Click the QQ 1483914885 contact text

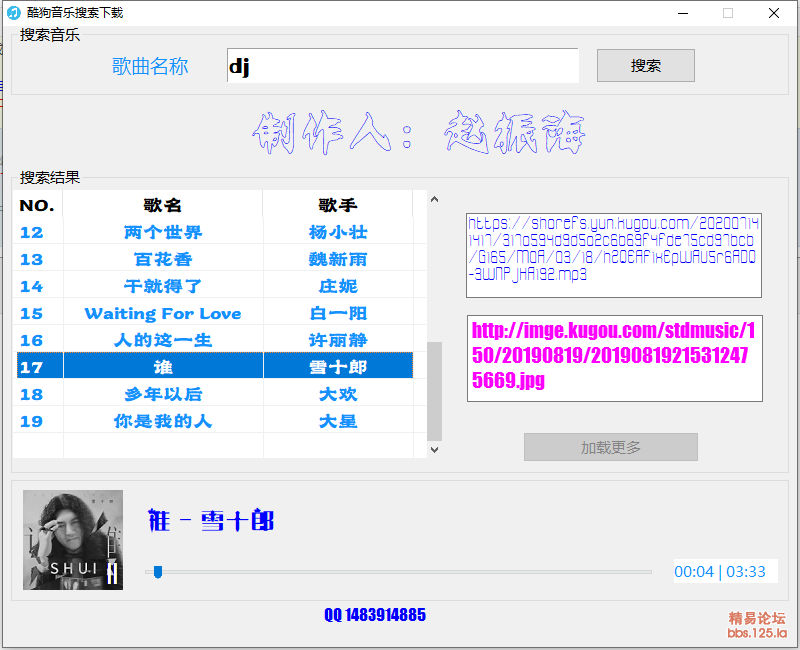pos(375,615)
